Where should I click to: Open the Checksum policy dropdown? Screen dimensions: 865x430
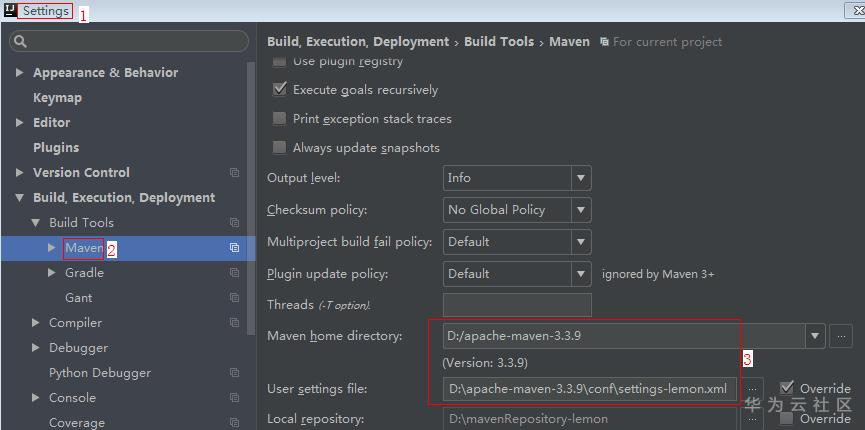[581, 210]
